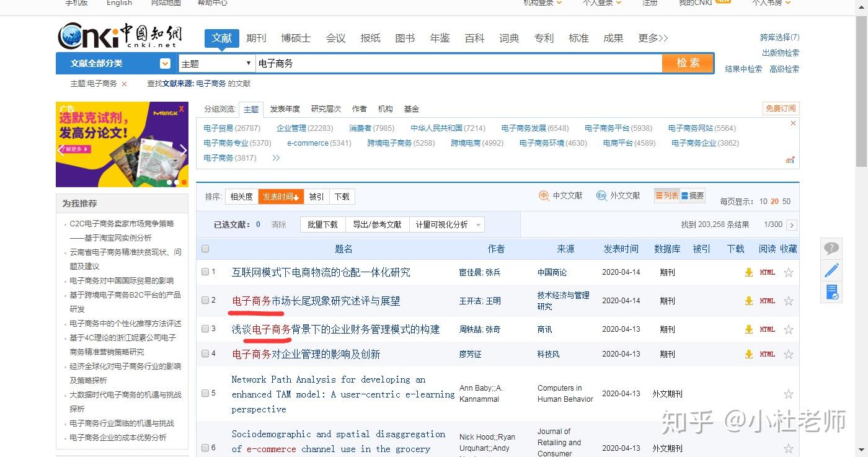Favorite article 3 with star icon
This screenshot has width=868, height=457.
click(x=789, y=329)
